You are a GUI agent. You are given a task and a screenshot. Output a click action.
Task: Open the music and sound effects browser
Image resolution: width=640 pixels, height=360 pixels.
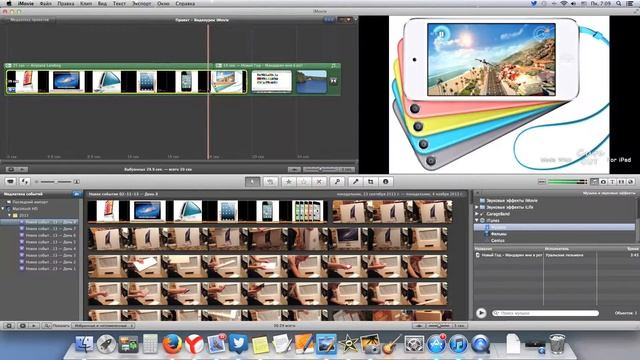pos(594,182)
